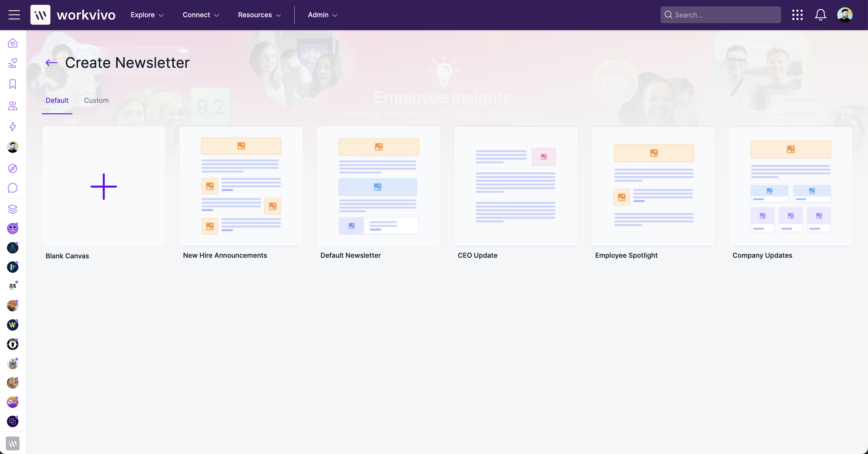Click the "Default Newsletter" label
The image size is (868, 454).
pyautogui.click(x=350, y=255)
